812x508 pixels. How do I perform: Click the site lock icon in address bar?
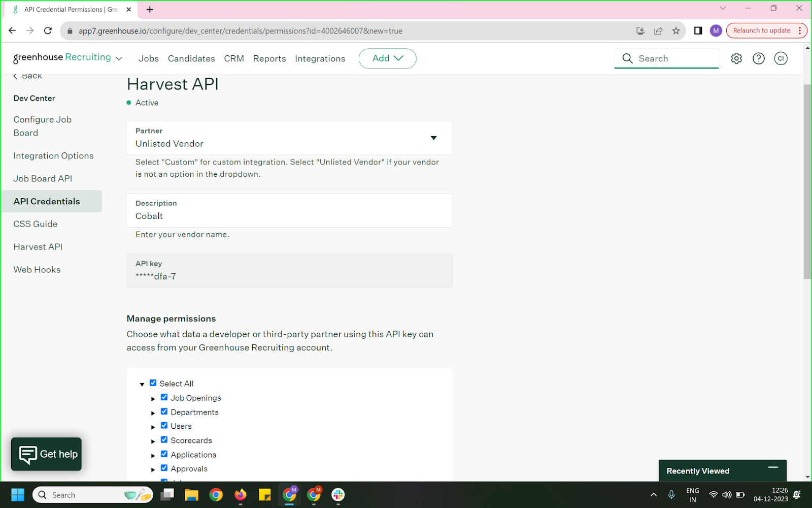coord(70,31)
